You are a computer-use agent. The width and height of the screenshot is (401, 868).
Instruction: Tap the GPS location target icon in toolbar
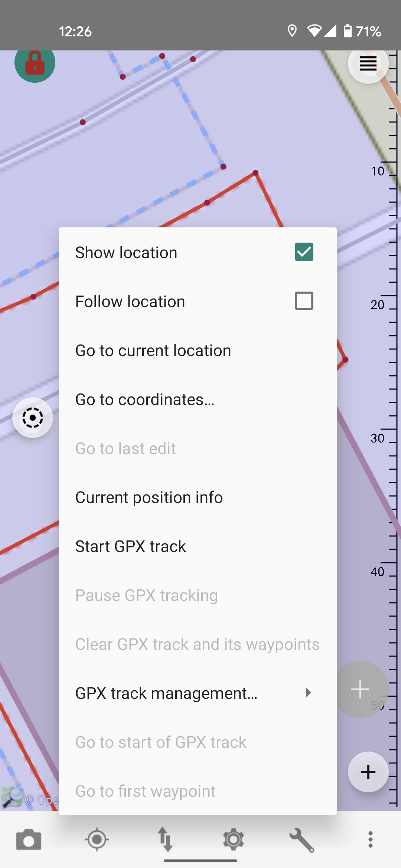[x=97, y=839]
